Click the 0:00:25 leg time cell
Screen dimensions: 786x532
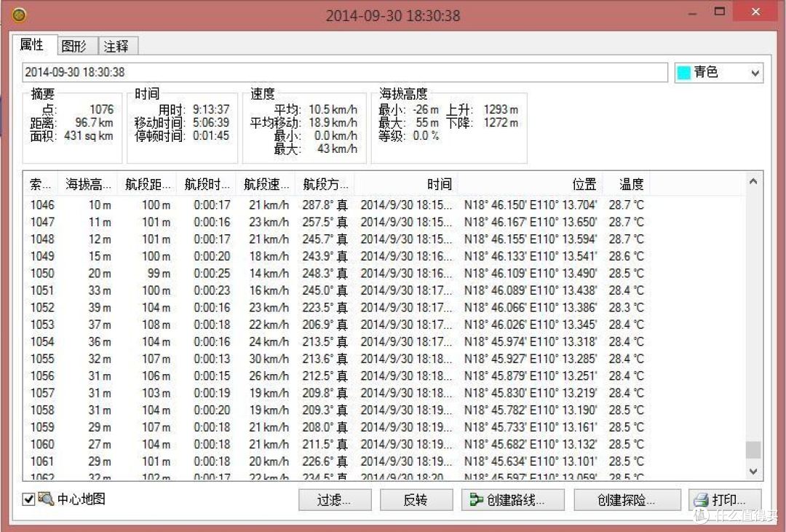[212, 273]
